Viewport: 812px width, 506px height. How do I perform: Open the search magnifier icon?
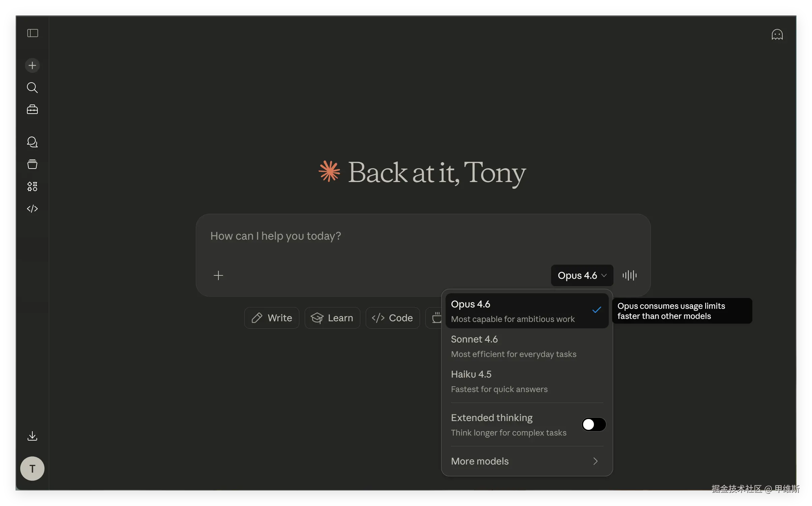click(x=32, y=88)
